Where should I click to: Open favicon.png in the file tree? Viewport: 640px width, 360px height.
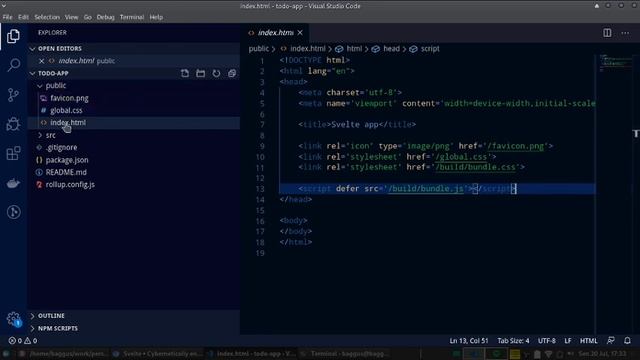pos(69,98)
